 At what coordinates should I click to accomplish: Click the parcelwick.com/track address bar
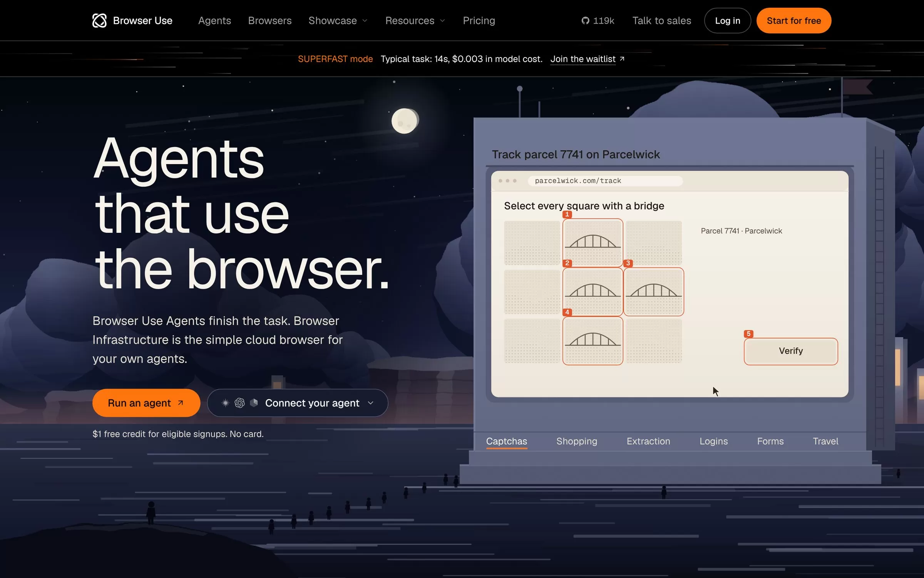coord(605,181)
